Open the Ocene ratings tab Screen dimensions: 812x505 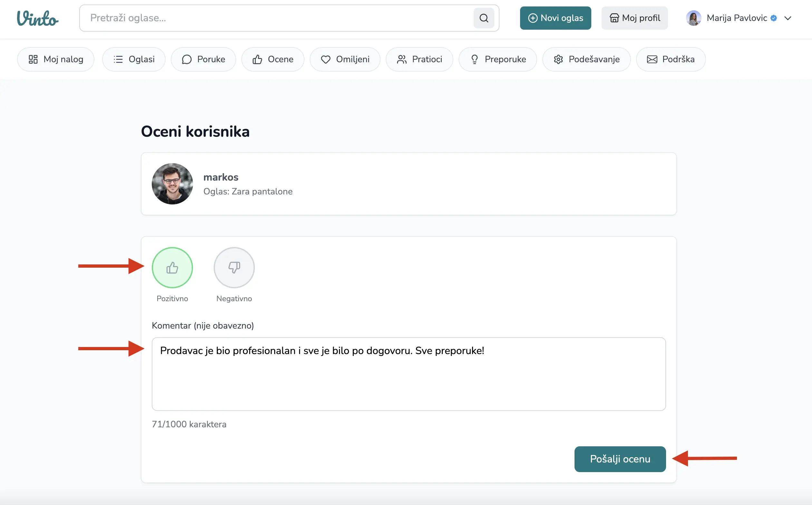273,59
